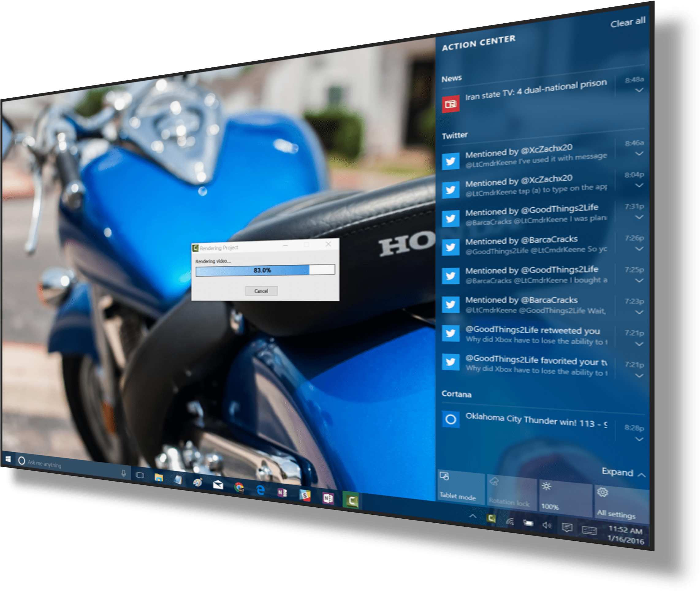This screenshot has height=591, width=700.
Task: Open 'Iran state TV: 4 dual-national prison' headline
Action: pos(535,89)
